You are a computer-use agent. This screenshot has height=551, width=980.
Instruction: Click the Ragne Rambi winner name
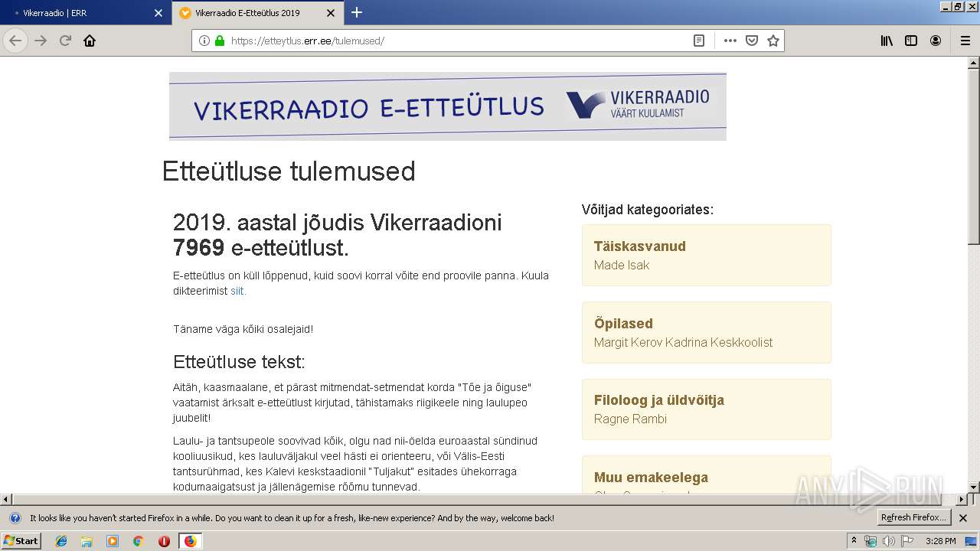pos(630,419)
